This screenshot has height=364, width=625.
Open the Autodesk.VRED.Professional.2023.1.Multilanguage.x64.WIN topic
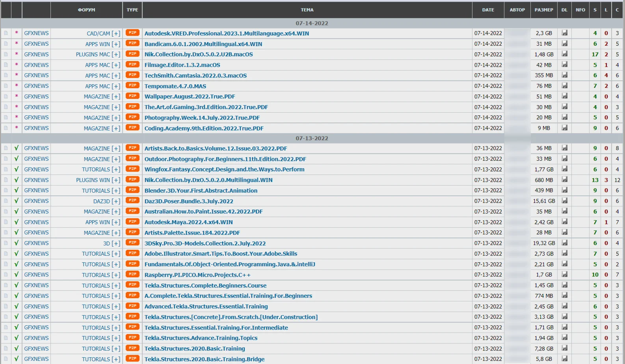pos(227,33)
